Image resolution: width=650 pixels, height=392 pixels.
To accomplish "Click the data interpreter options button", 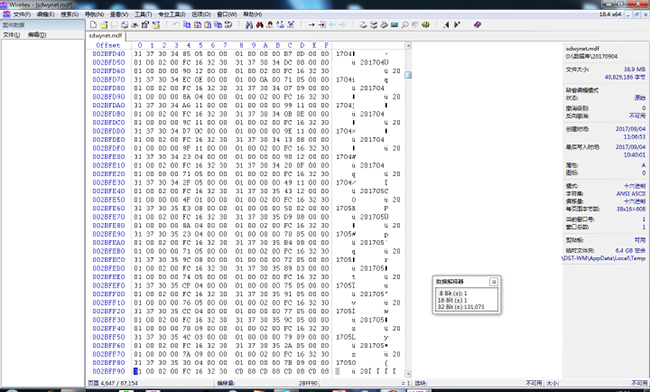I will coord(493,282).
